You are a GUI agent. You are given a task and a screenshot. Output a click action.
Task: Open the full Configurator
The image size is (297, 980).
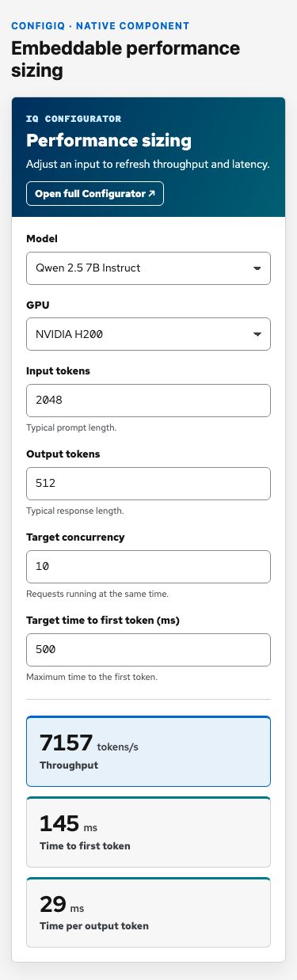[95, 194]
